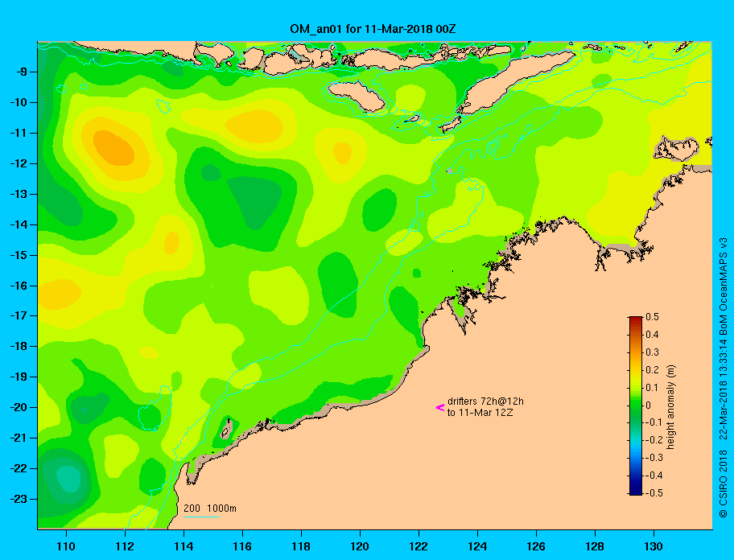The image size is (734, 560).
Task: Click the cyan contour sample line under '200 1000m'
Action: click(x=201, y=517)
